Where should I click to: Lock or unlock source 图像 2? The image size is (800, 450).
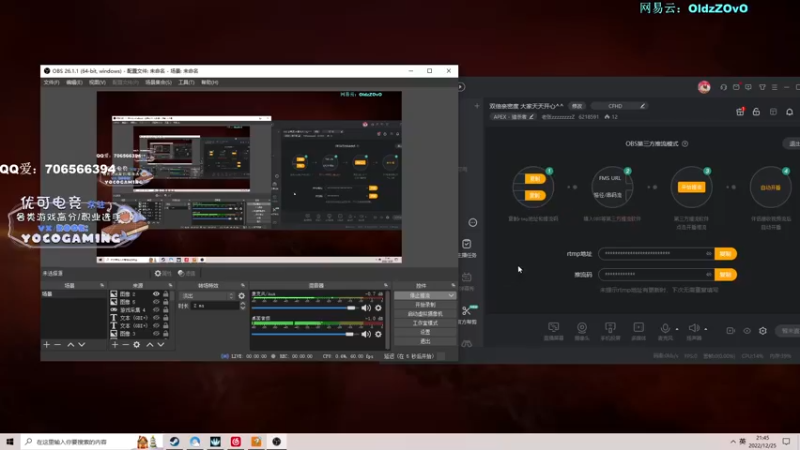[x=165, y=294]
